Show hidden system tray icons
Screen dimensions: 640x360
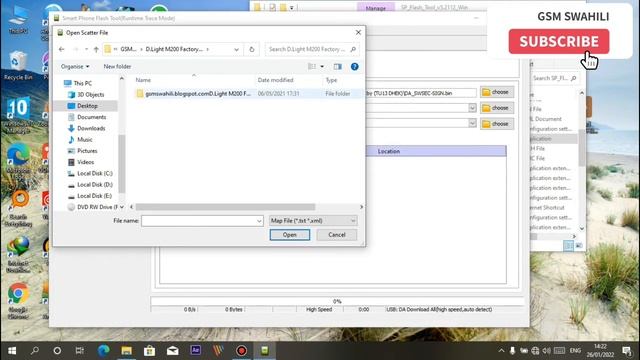coord(501,351)
